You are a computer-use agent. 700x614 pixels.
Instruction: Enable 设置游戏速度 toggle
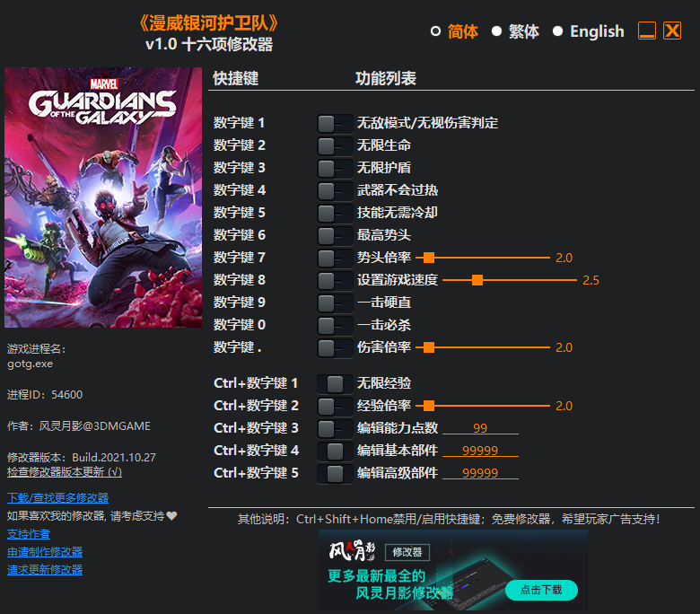(x=335, y=280)
